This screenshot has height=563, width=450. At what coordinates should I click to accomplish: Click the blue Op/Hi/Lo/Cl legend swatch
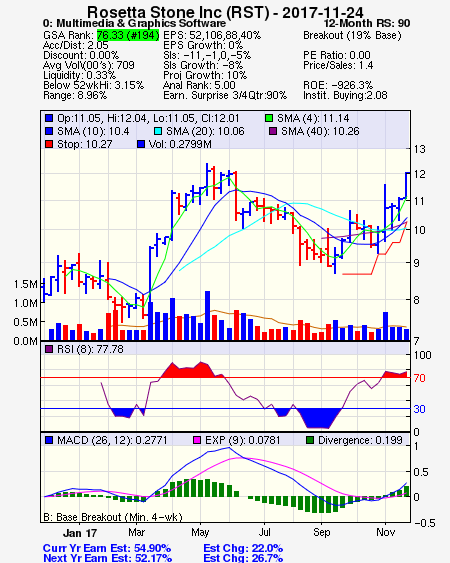[49, 118]
